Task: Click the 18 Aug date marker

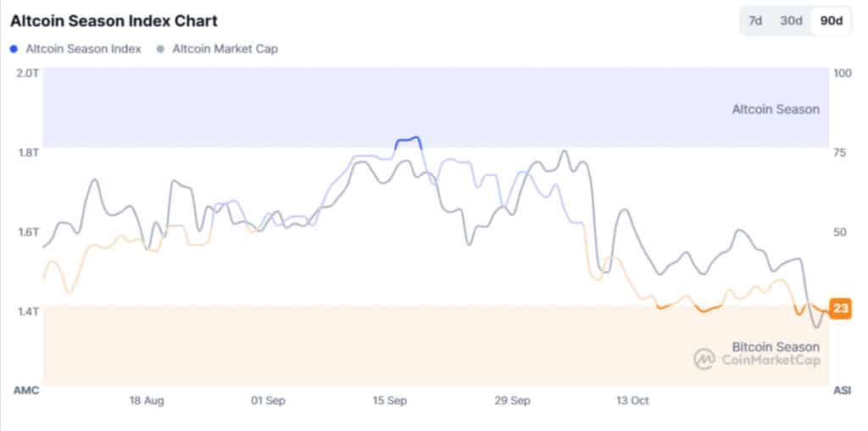Action: point(147,400)
